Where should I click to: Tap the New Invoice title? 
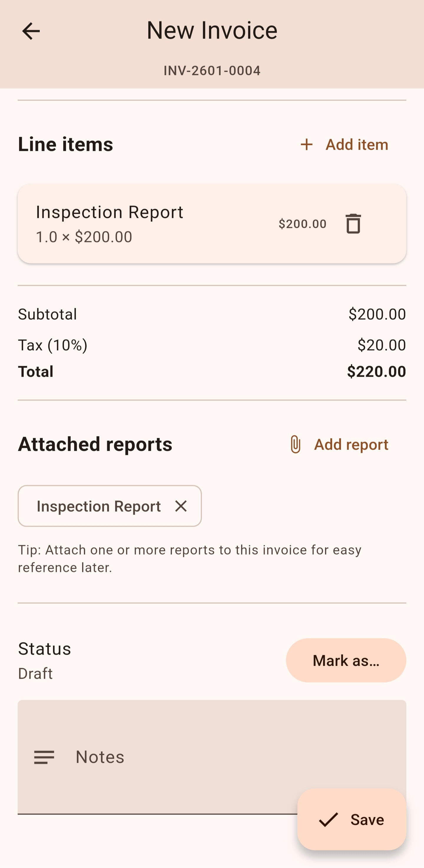click(x=212, y=30)
